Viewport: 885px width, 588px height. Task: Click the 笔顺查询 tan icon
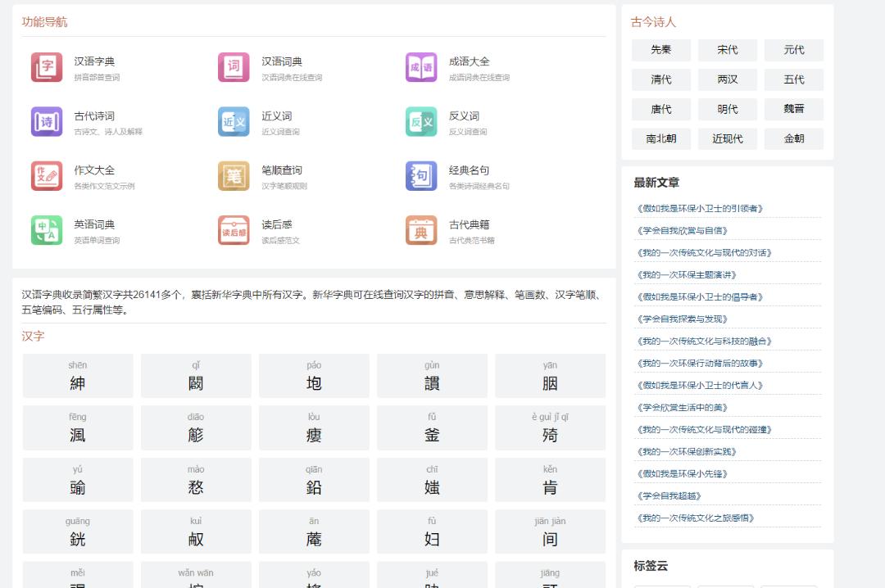point(234,176)
